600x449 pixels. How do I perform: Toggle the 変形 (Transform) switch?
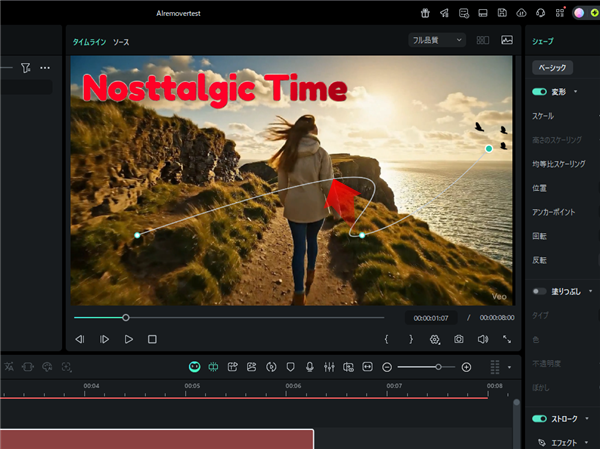540,91
